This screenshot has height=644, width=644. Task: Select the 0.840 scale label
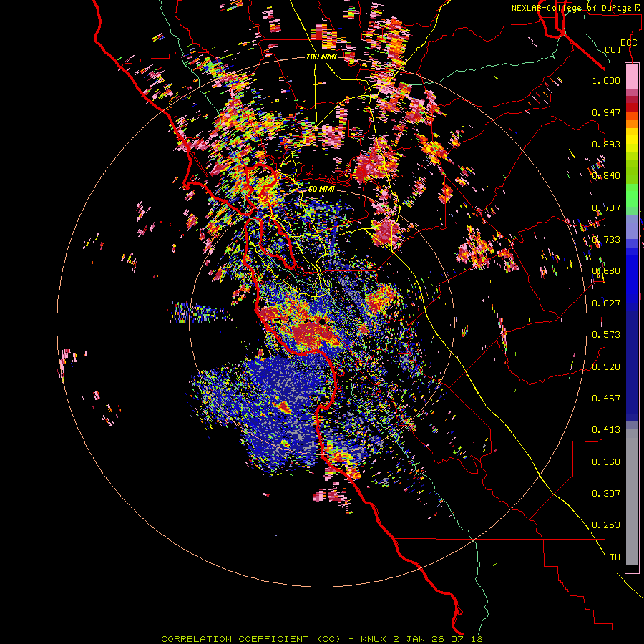[606, 176]
